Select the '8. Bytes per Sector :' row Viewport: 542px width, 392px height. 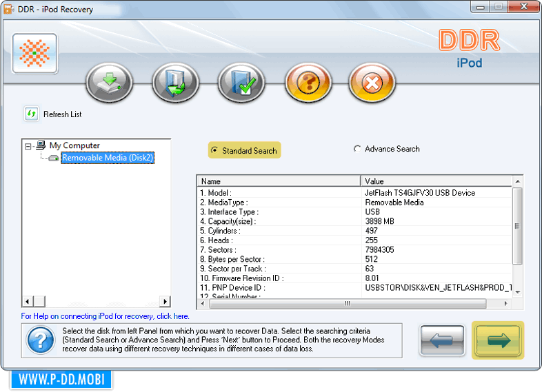pyautogui.click(x=354, y=259)
